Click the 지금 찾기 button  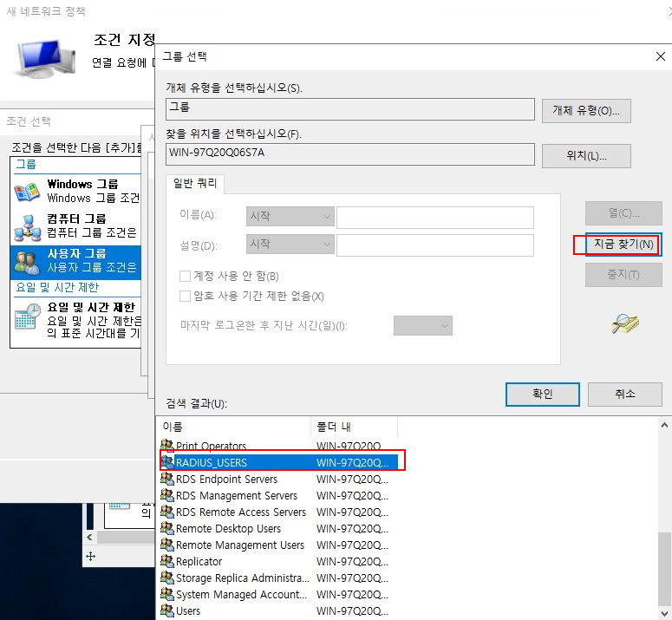(x=623, y=245)
